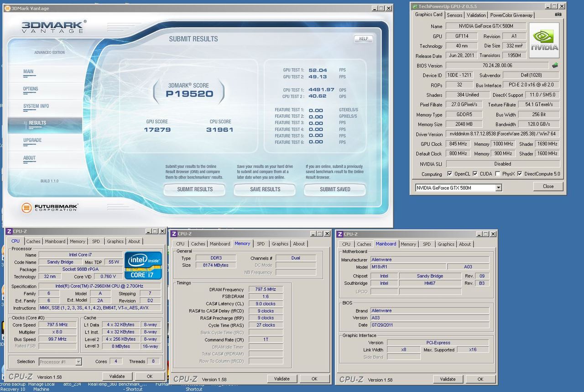Screen dimensions: 584x392
Task: Click the Driver Version field in GPU-Z
Action: point(502,134)
